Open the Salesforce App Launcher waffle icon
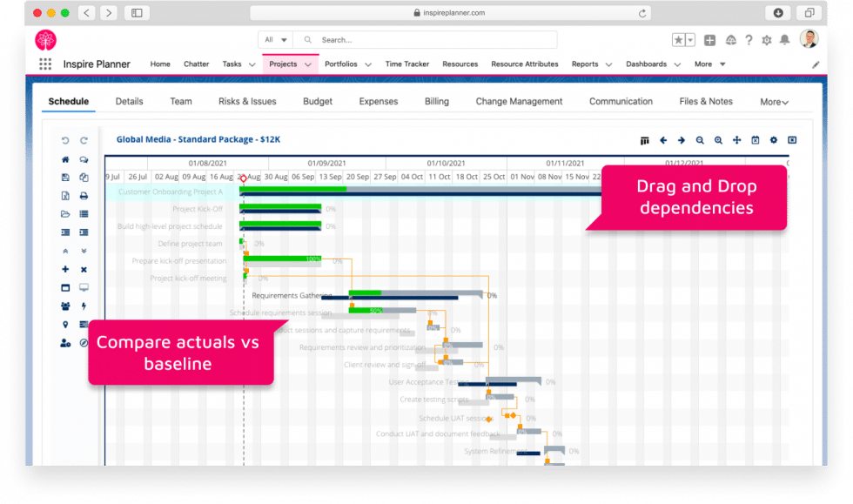The image size is (853, 504). (x=44, y=63)
